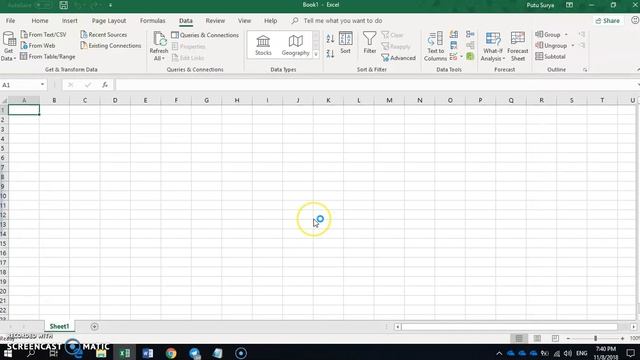Zoom out with minus button
The image size is (640, 360).
coord(568,338)
